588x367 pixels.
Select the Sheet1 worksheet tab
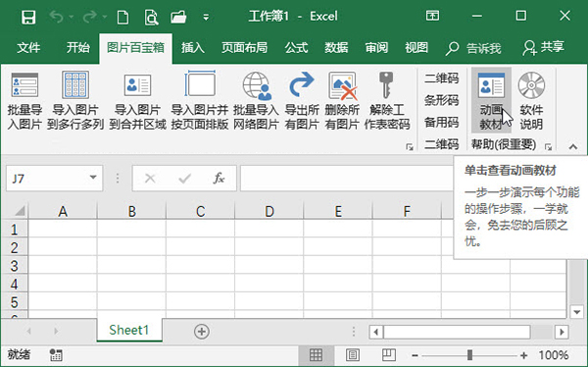(129, 330)
